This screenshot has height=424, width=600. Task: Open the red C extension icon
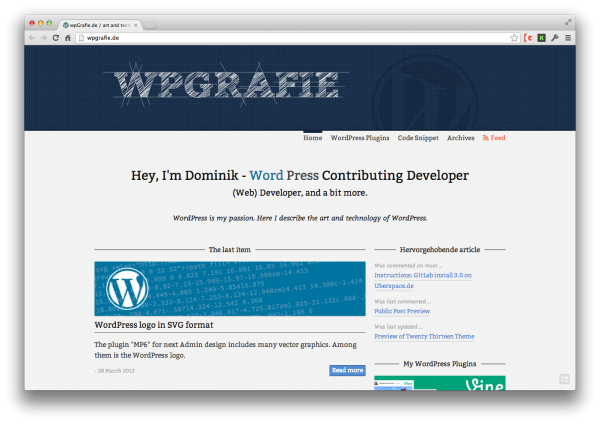528,38
